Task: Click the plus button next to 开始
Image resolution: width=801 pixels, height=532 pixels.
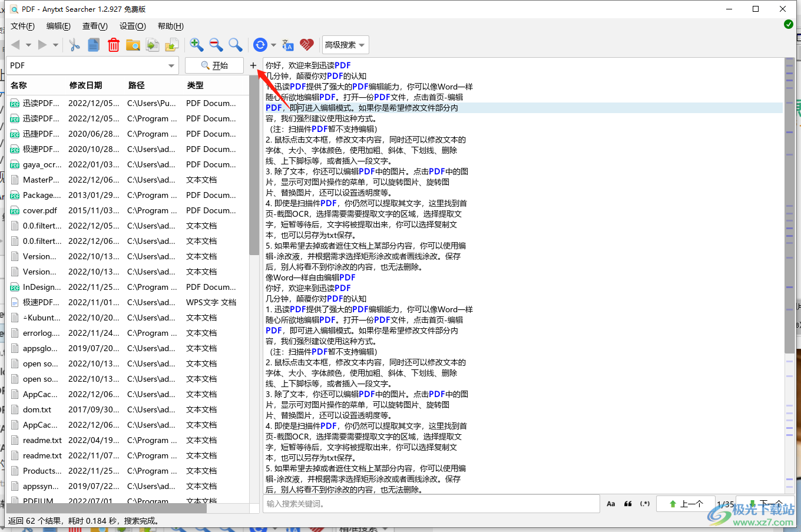Action: pyautogui.click(x=253, y=65)
